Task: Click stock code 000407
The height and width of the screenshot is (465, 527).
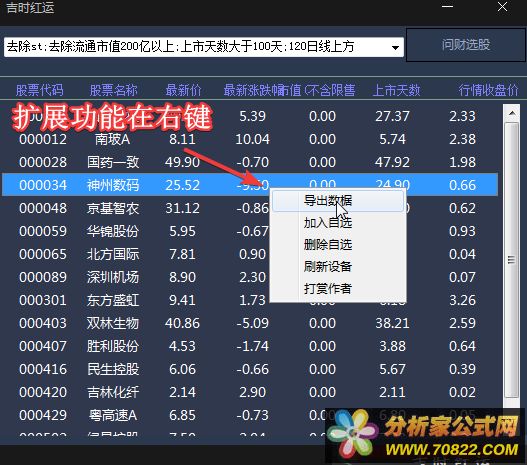Action: 43,346
